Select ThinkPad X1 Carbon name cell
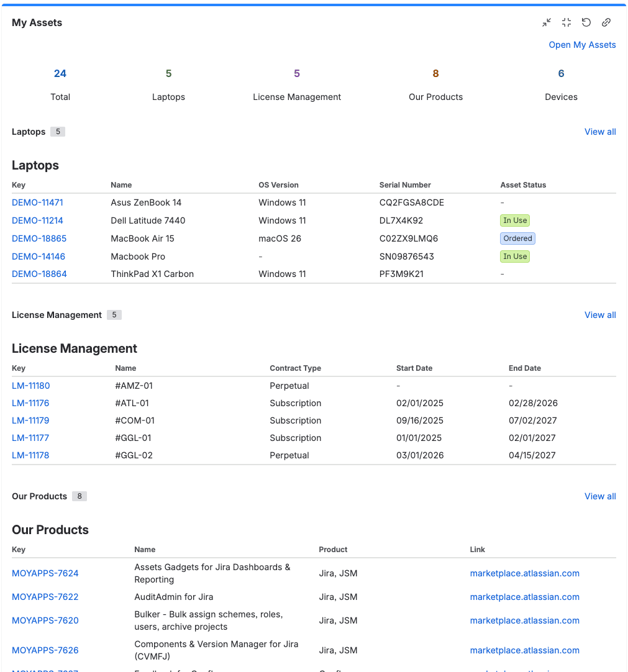This screenshot has width=628, height=672. pos(152,275)
